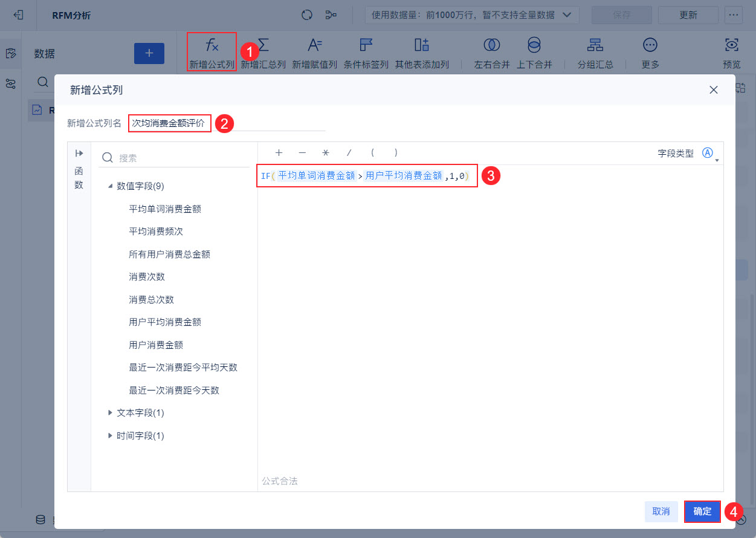Click the 其他表添加列 icon
Image resolution: width=756 pixels, height=538 pixels.
pos(422,45)
